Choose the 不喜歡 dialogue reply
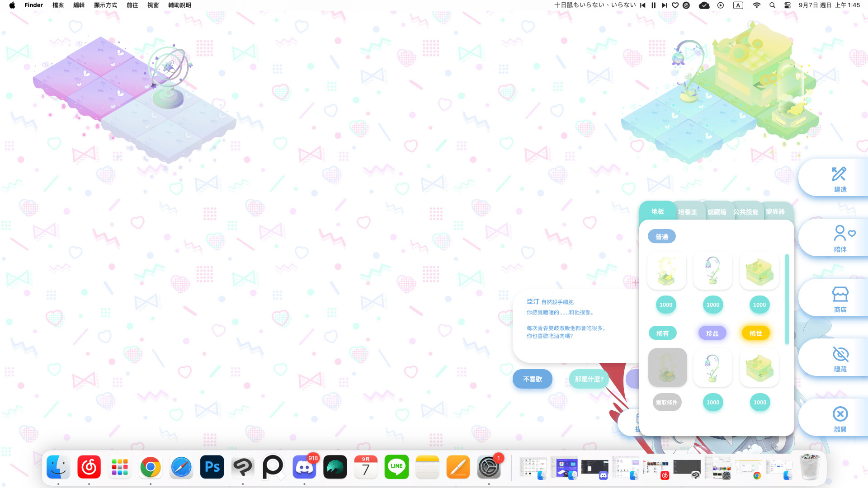This screenshot has height=488, width=868. coord(532,379)
